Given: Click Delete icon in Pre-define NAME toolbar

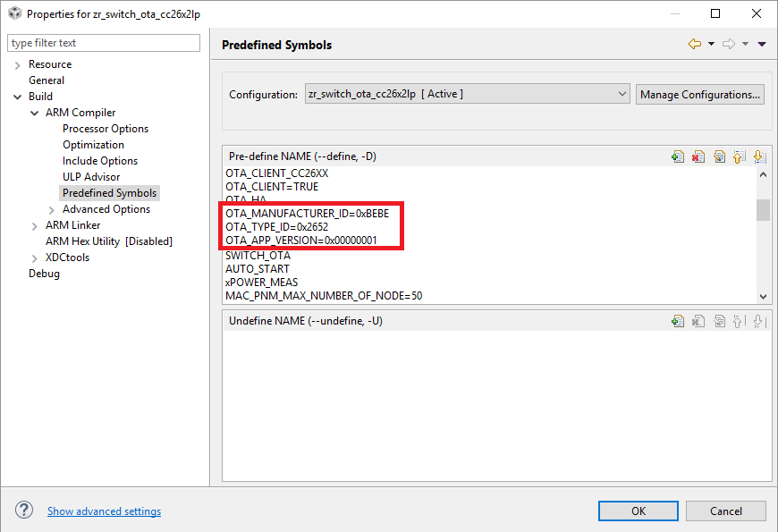Looking at the screenshot, I should (x=698, y=156).
